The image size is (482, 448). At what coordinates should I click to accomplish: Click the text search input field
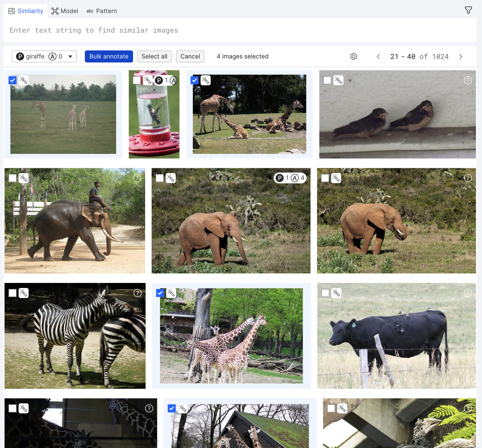coord(240,30)
